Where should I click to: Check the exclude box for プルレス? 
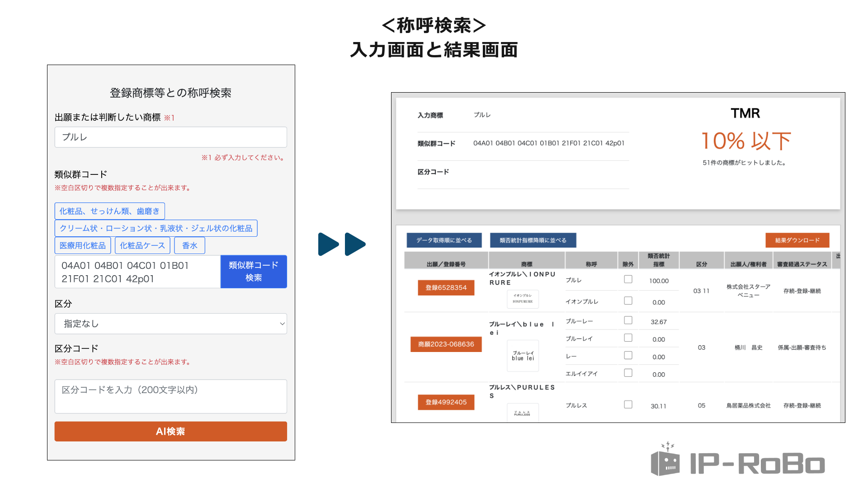point(628,404)
